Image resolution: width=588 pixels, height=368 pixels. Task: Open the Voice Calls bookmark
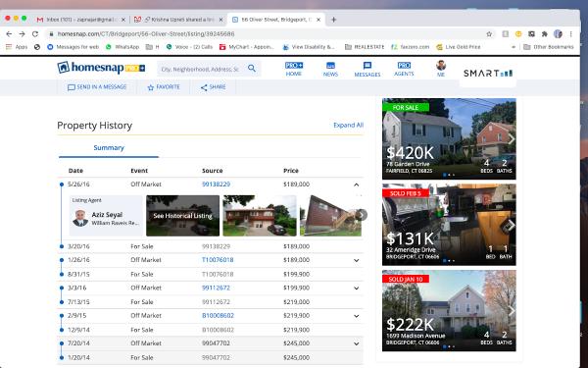[189, 47]
